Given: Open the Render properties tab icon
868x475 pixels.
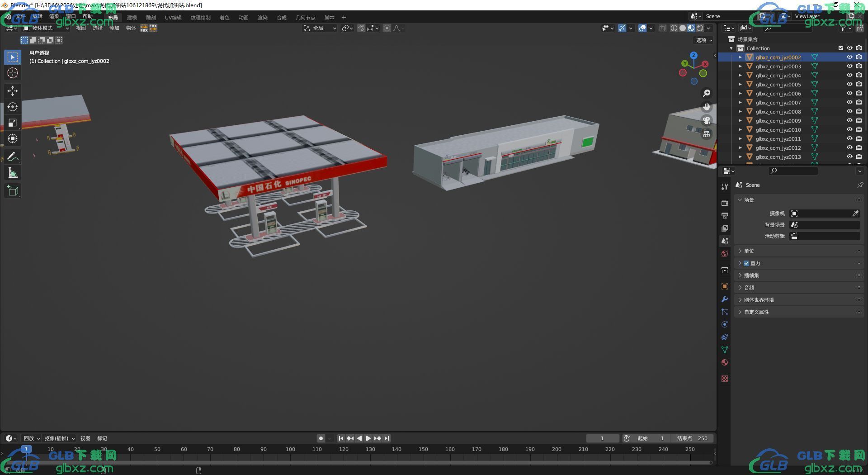Looking at the screenshot, I should click(x=725, y=203).
